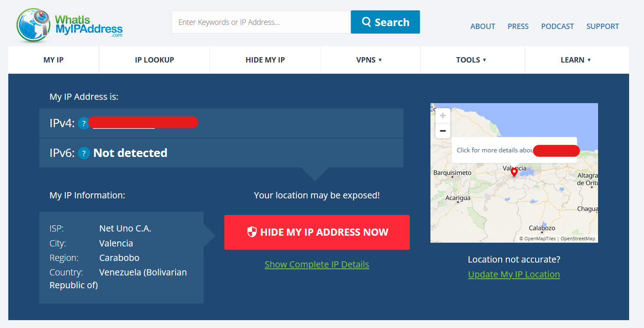Click 'Barquisimeto' label on the map

point(452,173)
